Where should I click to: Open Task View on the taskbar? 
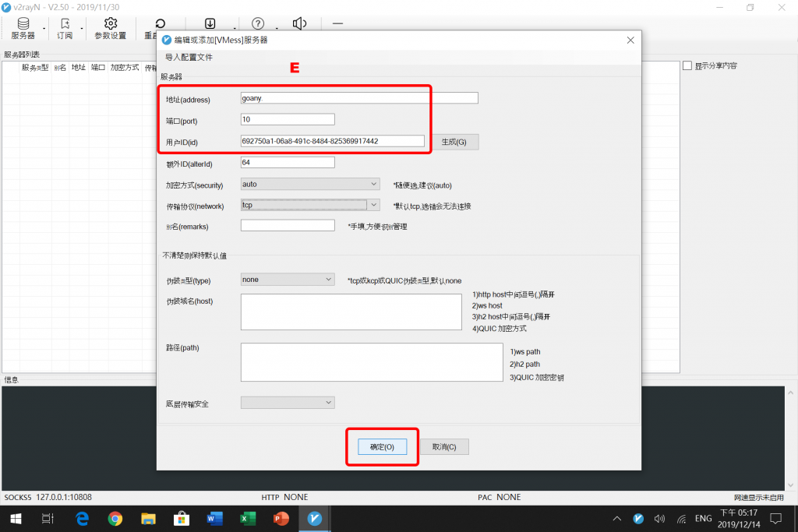[48, 519]
